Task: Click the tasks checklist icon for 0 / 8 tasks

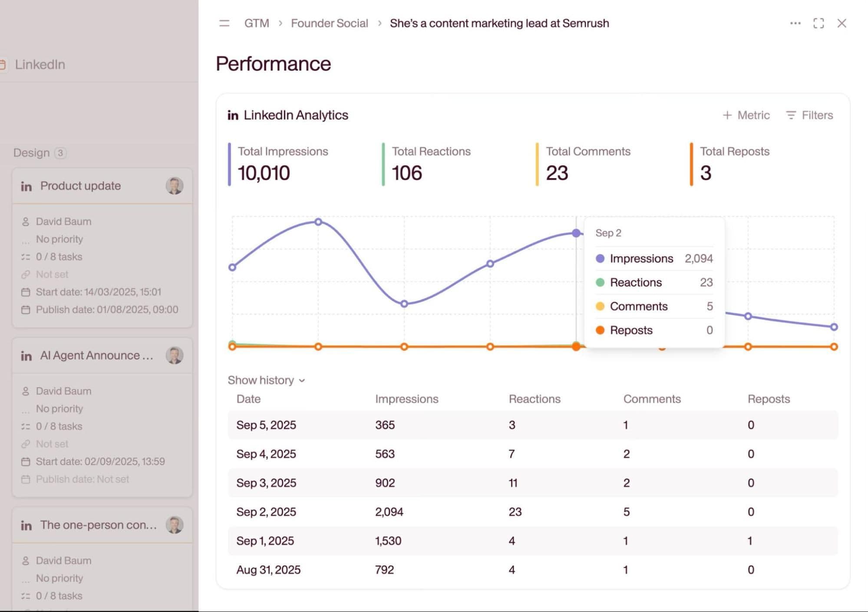Action: pyautogui.click(x=26, y=257)
